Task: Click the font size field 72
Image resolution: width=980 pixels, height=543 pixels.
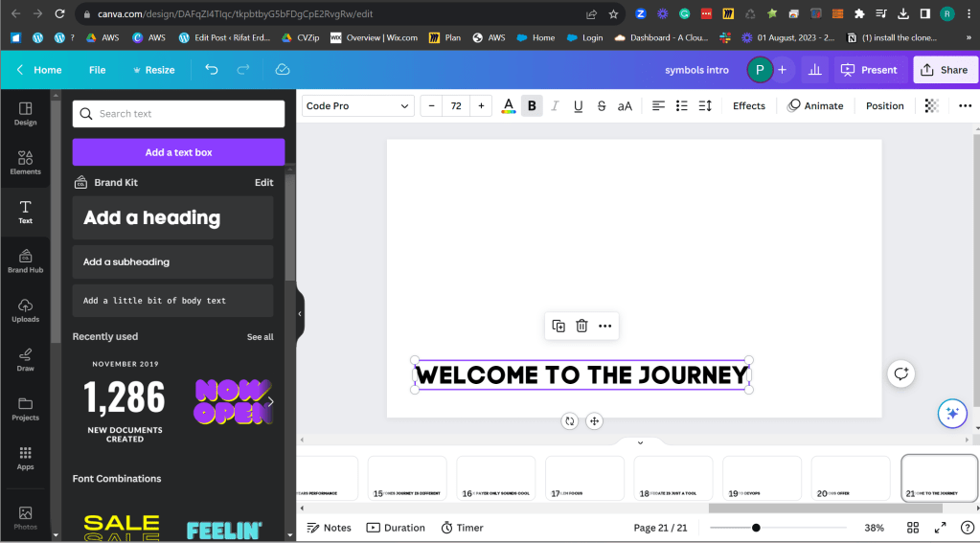Action: tap(456, 106)
